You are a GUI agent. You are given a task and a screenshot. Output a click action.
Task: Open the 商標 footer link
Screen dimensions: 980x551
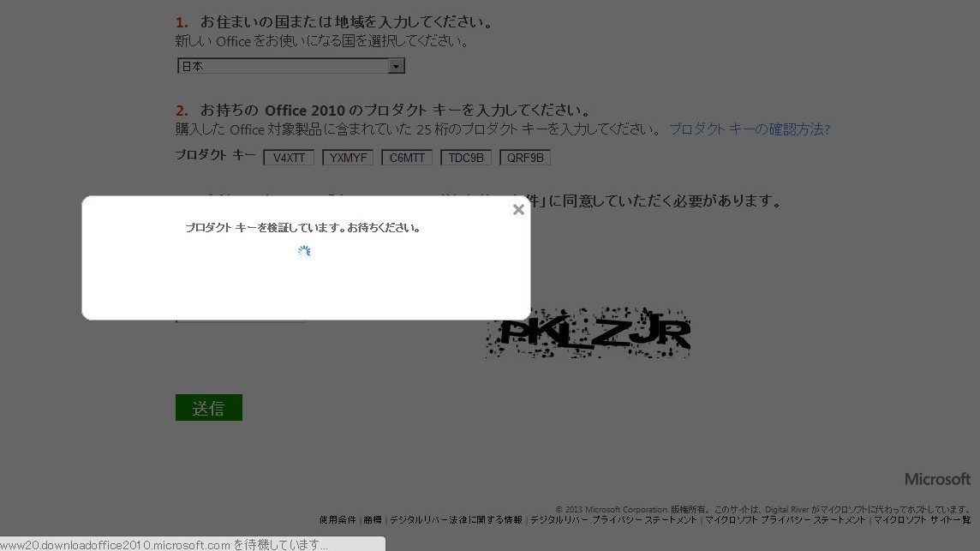coord(373,520)
